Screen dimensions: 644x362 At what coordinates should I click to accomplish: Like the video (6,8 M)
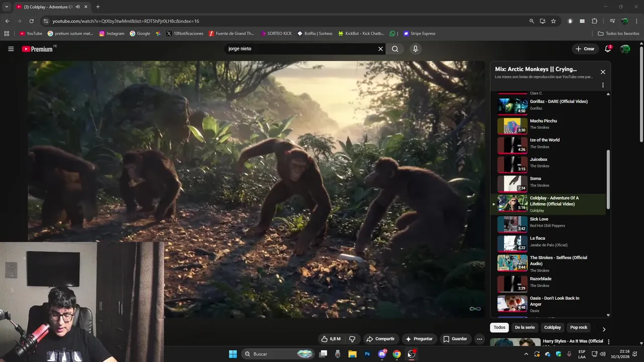pos(331,339)
